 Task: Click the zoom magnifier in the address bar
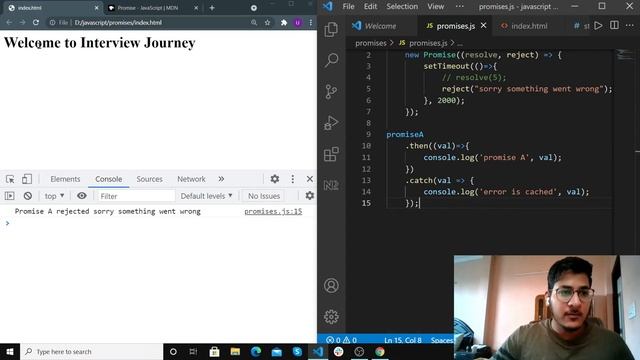pos(254,22)
